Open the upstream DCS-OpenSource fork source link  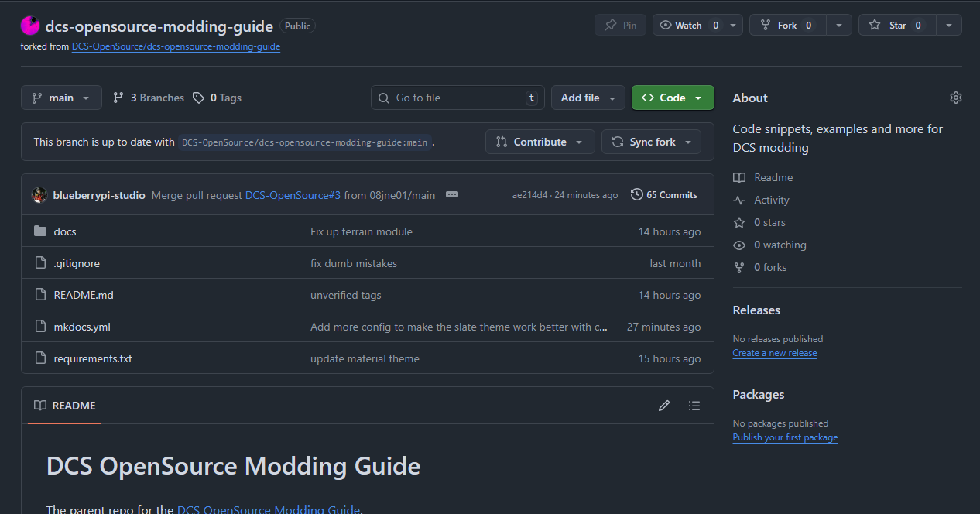click(x=176, y=46)
